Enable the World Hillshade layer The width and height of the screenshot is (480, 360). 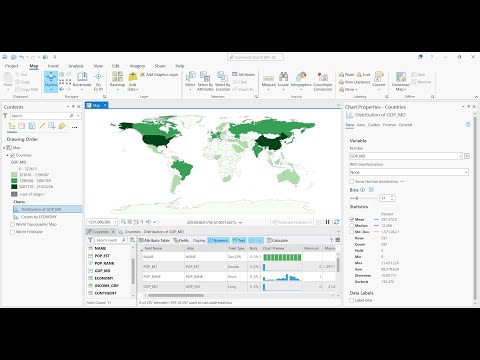(12, 232)
